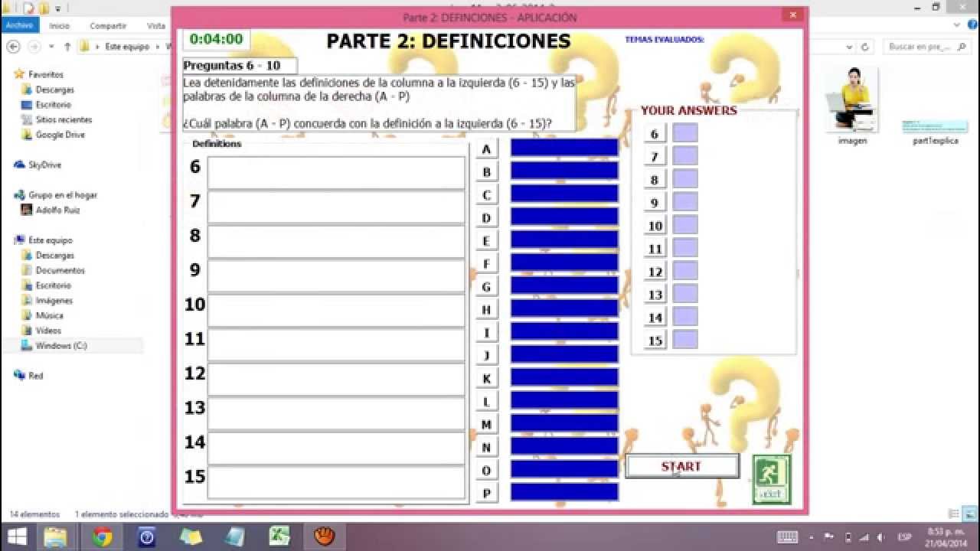980x551 pixels.
Task: Click Explorer's up-one-level arrow
Action: click(x=67, y=47)
